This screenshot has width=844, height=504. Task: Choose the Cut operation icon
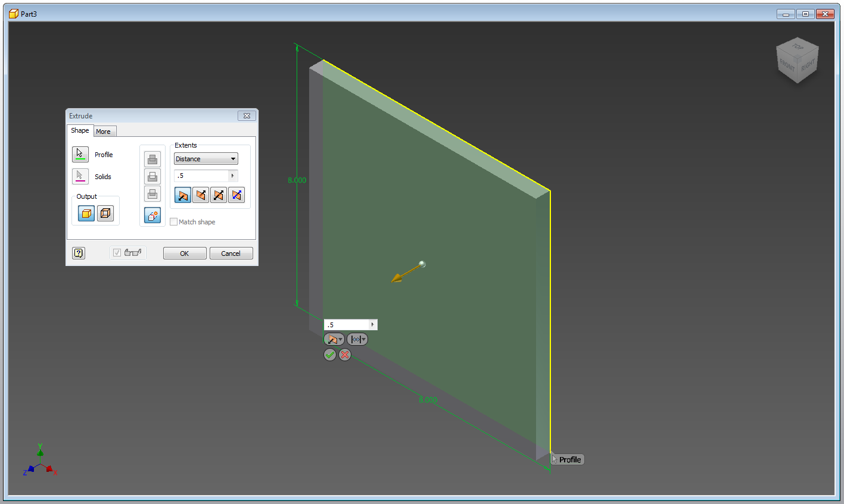pyautogui.click(x=152, y=176)
